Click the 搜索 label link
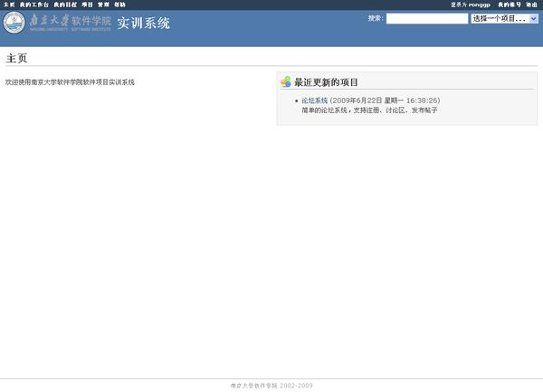This screenshot has width=543, height=392. (x=375, y=18)
